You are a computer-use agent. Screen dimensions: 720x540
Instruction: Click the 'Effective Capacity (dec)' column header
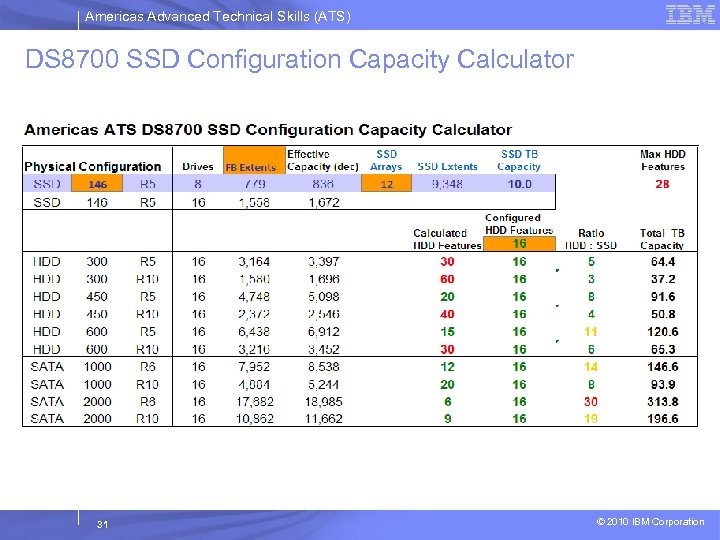[x=323, y=160]
